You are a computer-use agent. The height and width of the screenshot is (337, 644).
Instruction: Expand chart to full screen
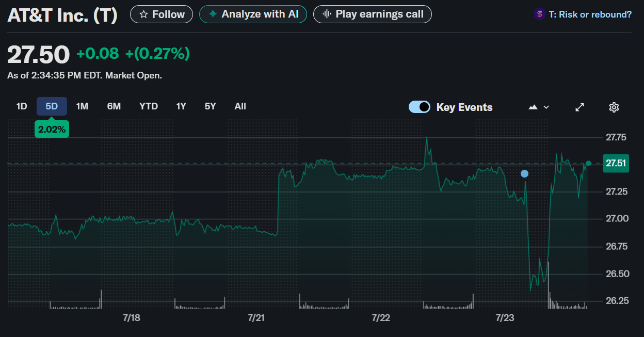[580, 107]
